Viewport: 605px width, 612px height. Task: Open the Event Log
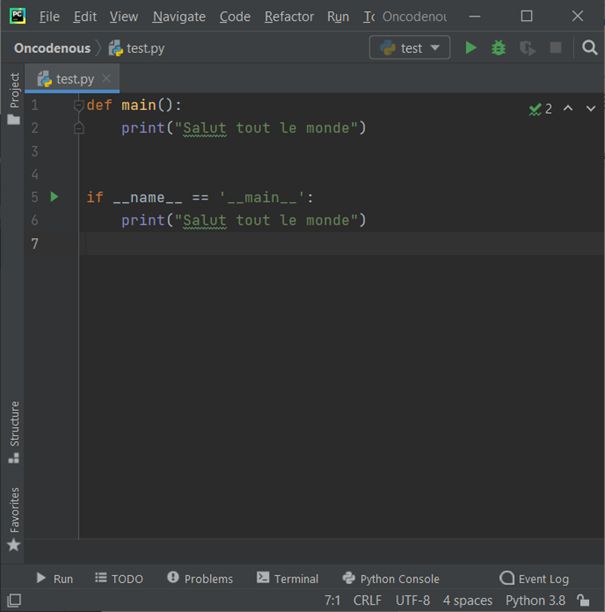point(534,578)
